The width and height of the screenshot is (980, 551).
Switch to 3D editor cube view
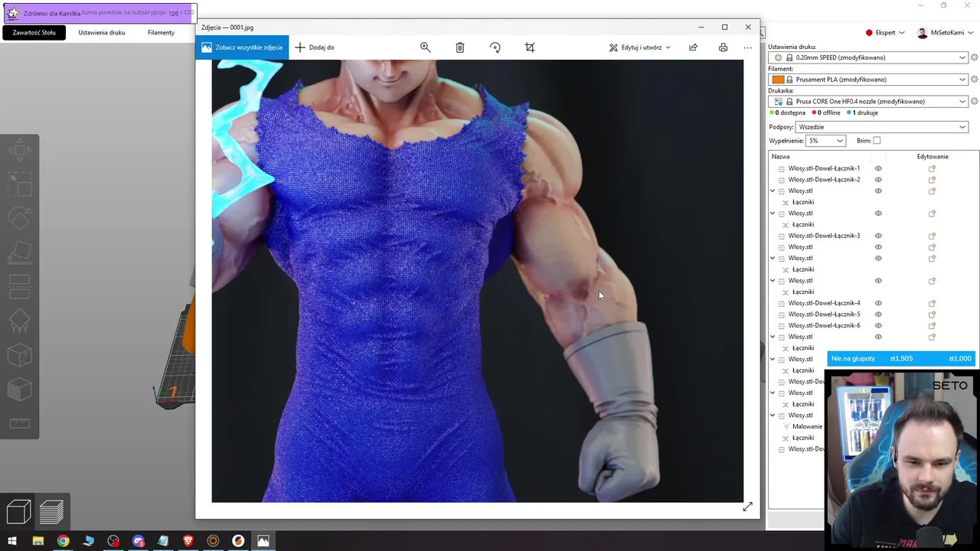click(x=18, y=511)
